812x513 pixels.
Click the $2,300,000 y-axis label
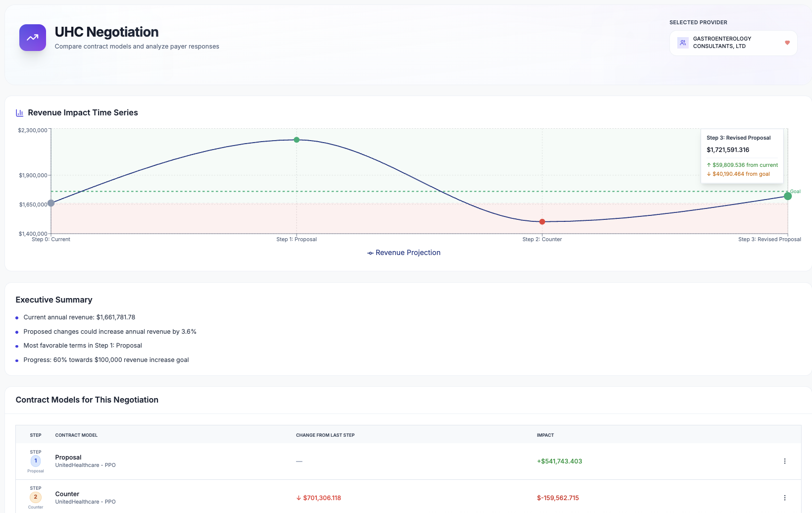[33, 130]
